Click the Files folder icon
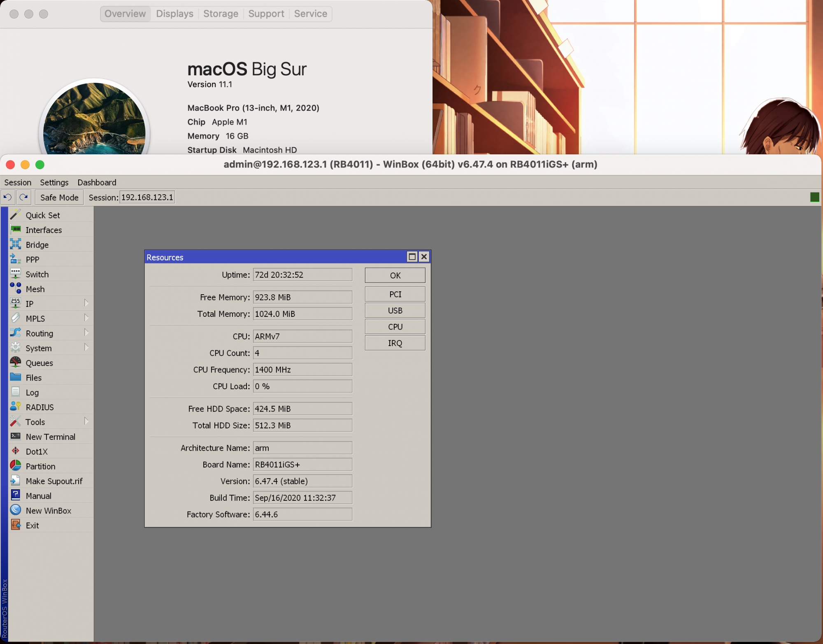Image resolution: width=823 pixels, height=644 pixels. tap(16, 377)
